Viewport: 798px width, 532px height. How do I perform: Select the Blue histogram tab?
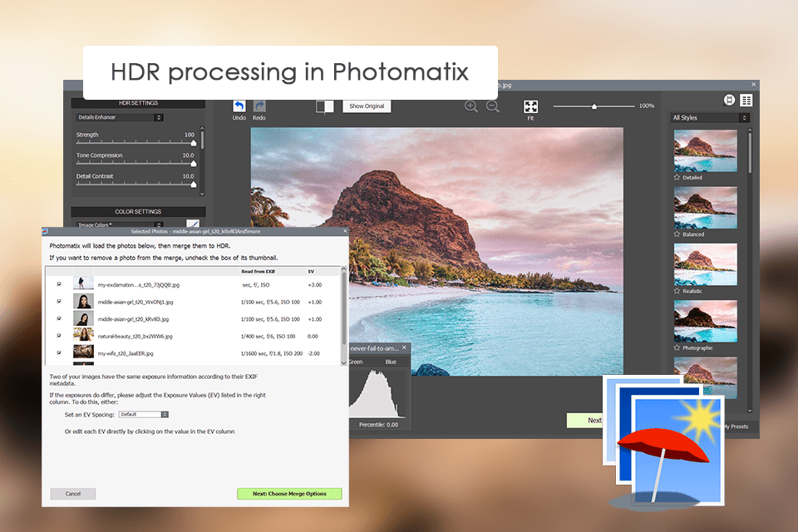coord(391,362)
